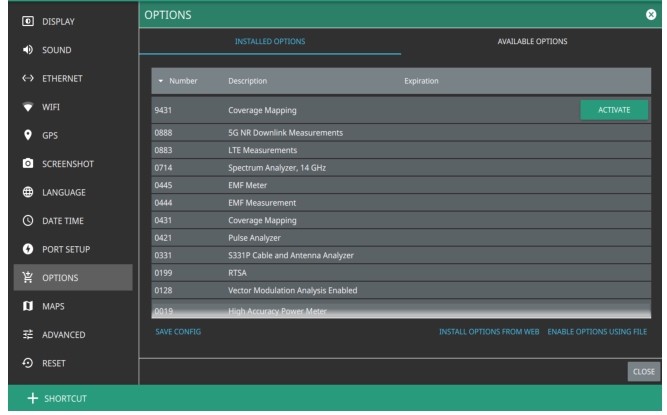667x415 pixels.
Task: Click Enable Options Using File
Action: pos(597,331)
